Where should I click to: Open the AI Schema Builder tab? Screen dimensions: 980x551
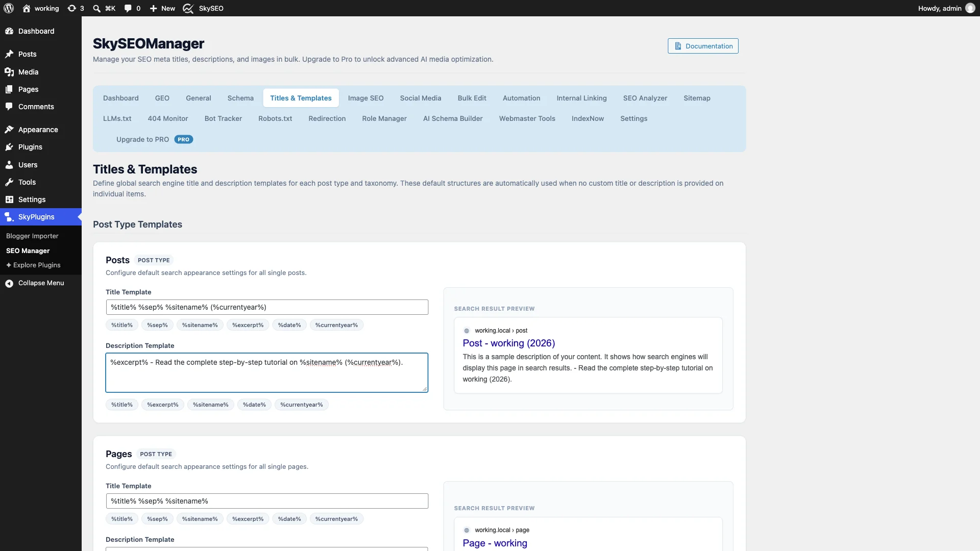[x=453, y=118]
